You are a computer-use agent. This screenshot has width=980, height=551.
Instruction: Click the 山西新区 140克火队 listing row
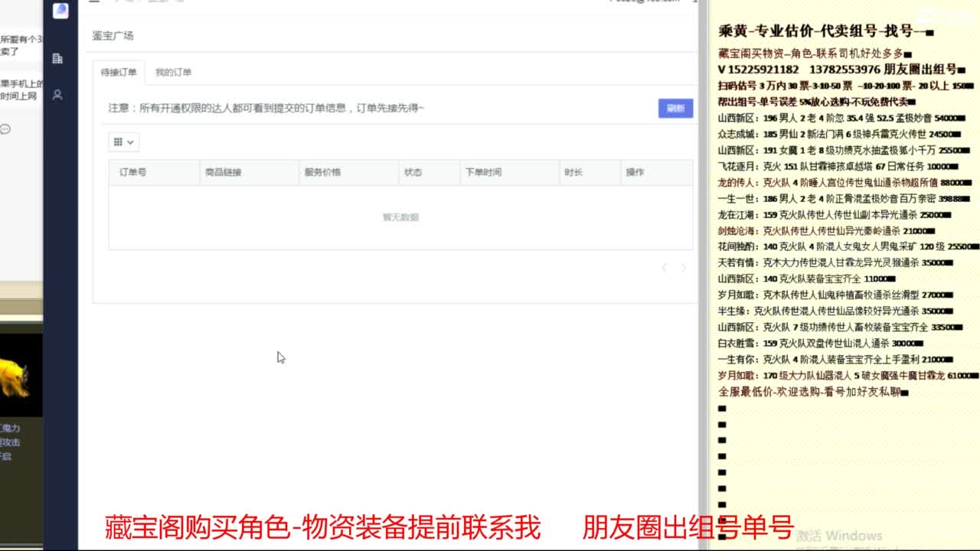[807, 279]
